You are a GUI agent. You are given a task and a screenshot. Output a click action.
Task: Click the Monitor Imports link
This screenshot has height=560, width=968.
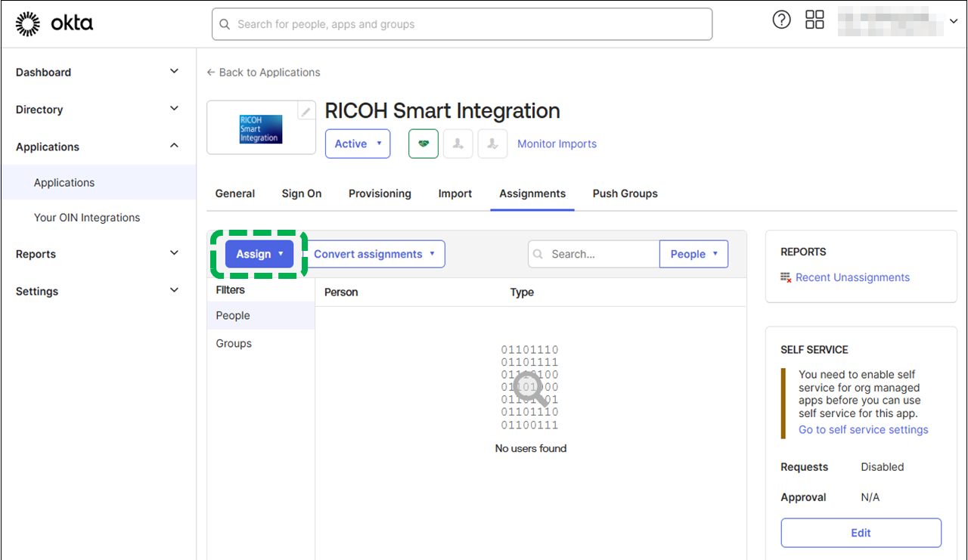click(557, 144)
